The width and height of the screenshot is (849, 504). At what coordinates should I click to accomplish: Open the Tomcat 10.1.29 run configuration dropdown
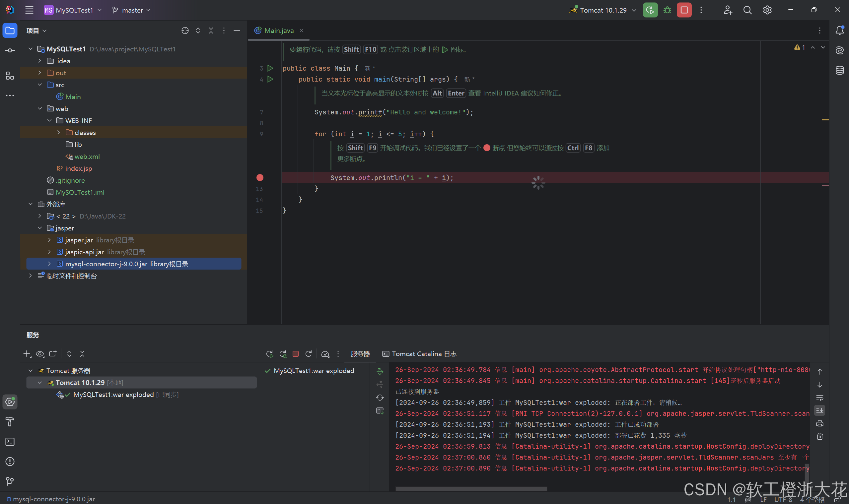tap(603, 10)
